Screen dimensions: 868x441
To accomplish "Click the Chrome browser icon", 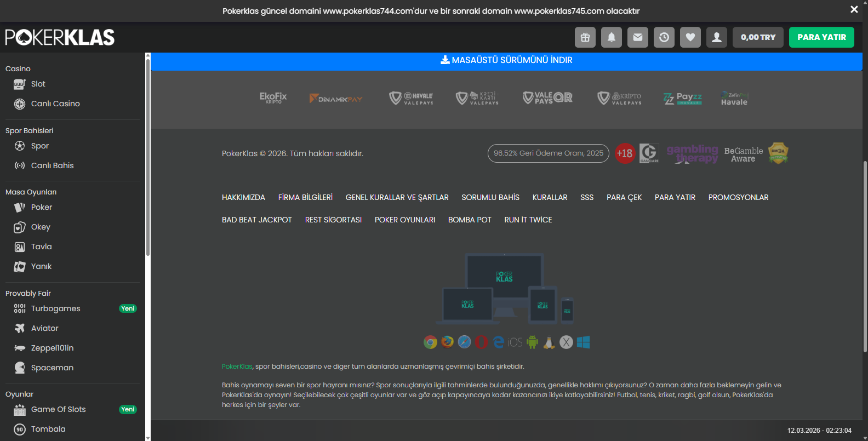I will 430,342.
